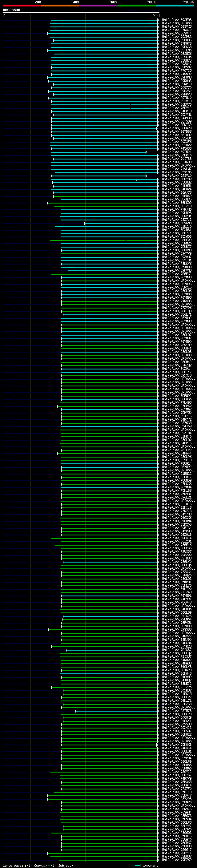Select hit UniRef100_B8P2B1

tap(176, 216)
